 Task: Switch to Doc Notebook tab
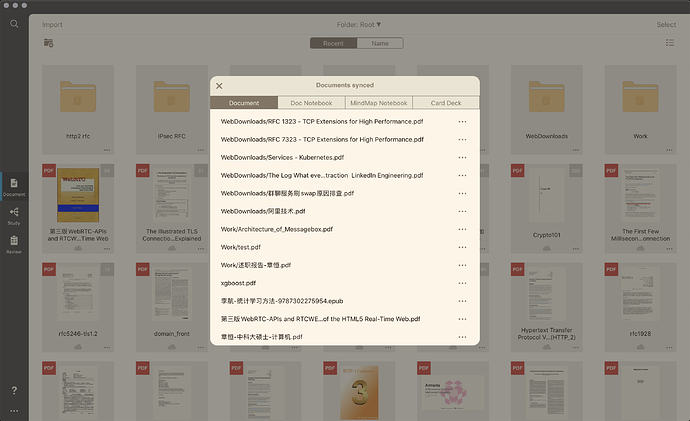click(311, 103)
